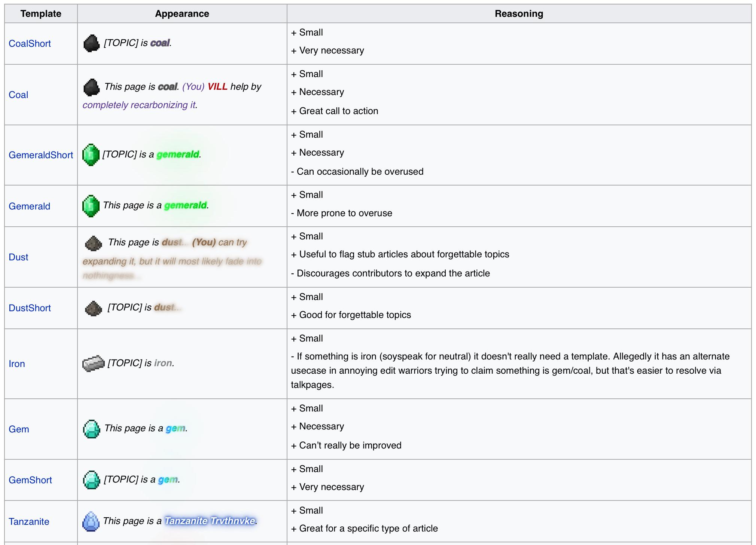Image resolution: width=756 pixels, height=545 pixels.
Task: Open the Coal template link
Action: coord(18,95)
